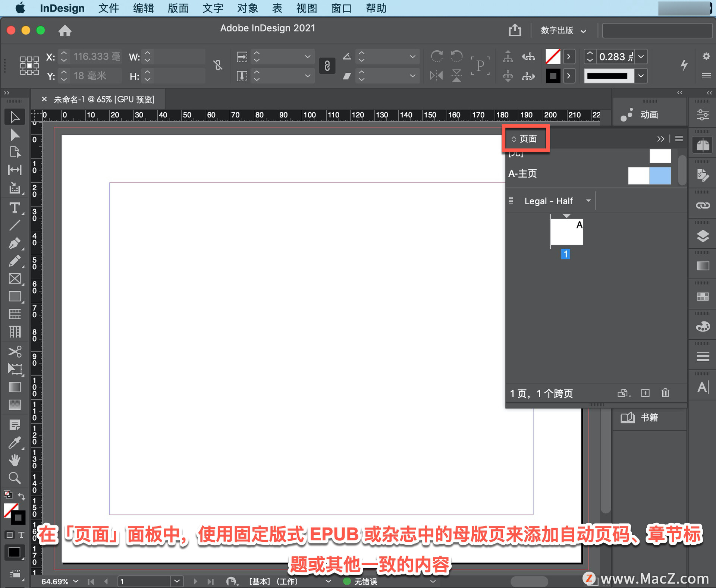The image size is (716, 588).
Task: Select the Scissors tool
Action: (x=15, y=351)
